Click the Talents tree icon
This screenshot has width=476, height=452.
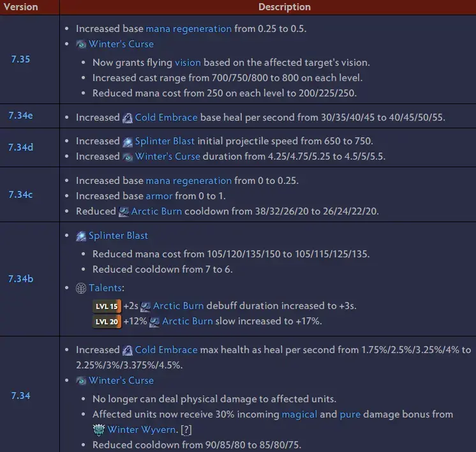pyautogui.click(x=81, y=289)
